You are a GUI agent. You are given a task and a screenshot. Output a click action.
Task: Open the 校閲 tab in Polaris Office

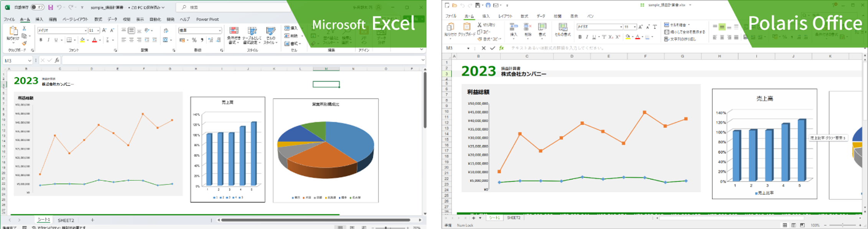(557, 16)
